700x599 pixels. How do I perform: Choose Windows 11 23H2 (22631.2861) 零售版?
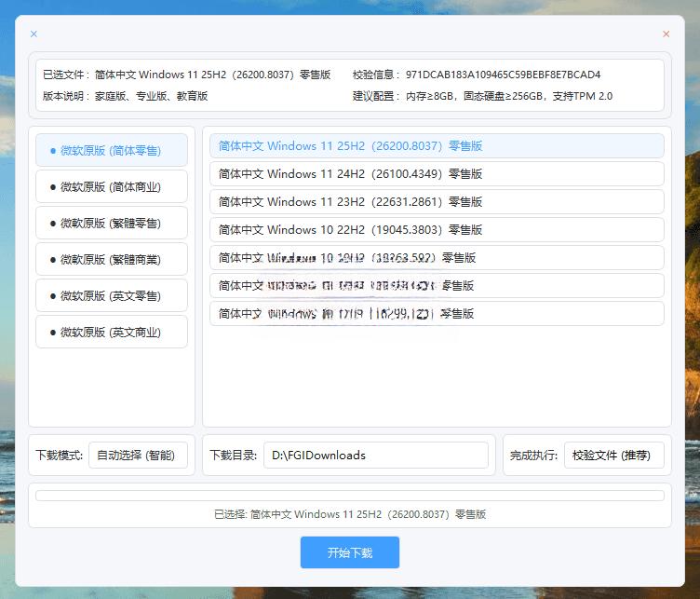pyautogui.click(x=437, y=202)
